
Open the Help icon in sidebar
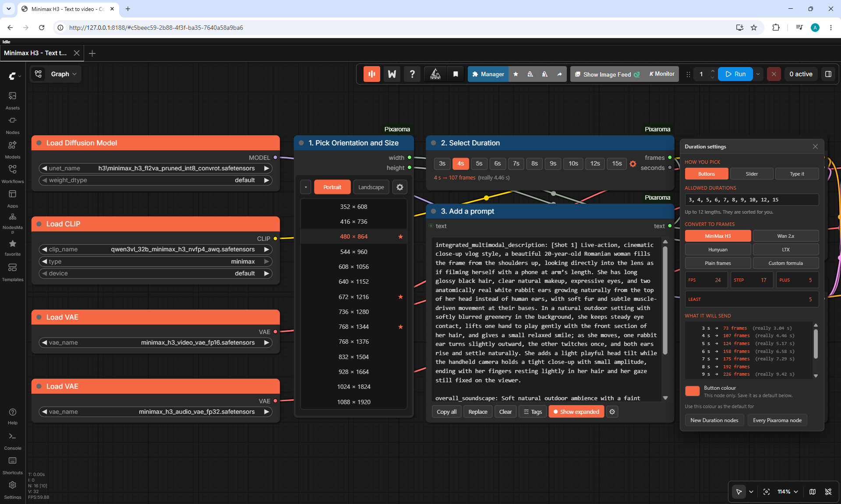12,416
